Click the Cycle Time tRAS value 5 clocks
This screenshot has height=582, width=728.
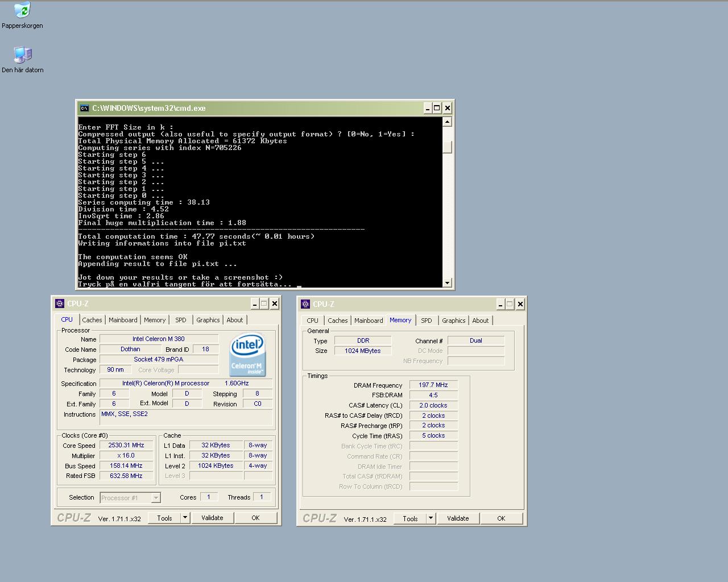click(433, 435)
